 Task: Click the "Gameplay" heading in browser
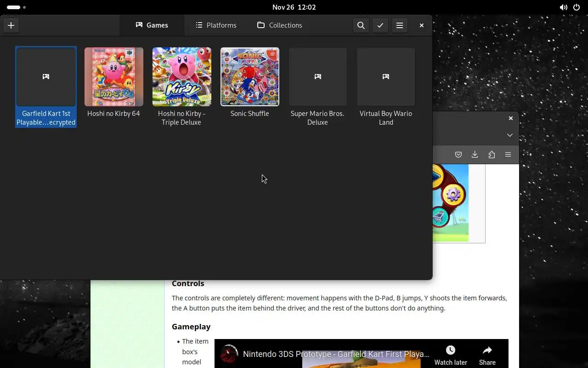point(191,327)
